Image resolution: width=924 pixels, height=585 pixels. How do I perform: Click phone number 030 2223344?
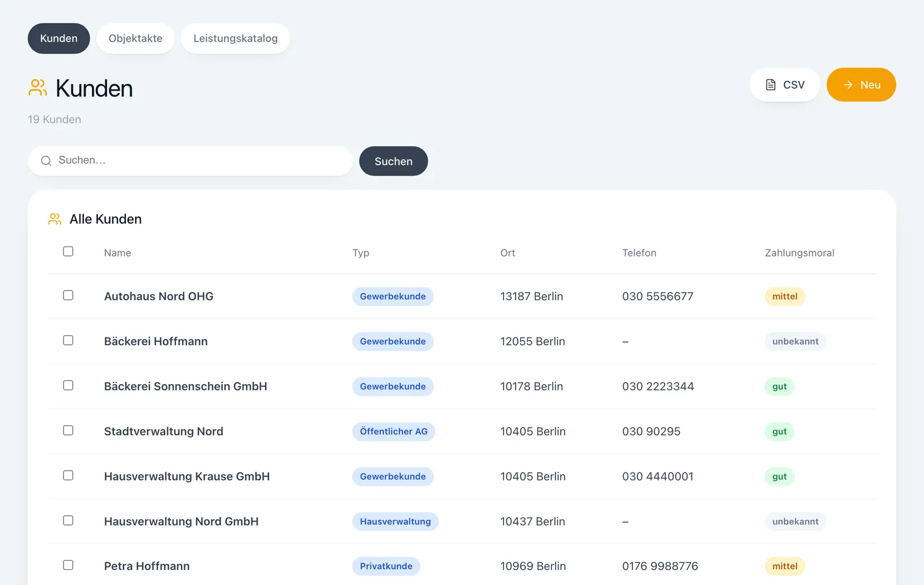coord(658,386)
